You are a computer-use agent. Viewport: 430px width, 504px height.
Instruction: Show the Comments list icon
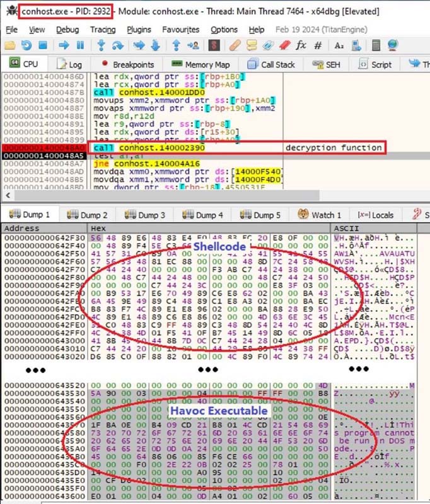(x=252, y=45)
